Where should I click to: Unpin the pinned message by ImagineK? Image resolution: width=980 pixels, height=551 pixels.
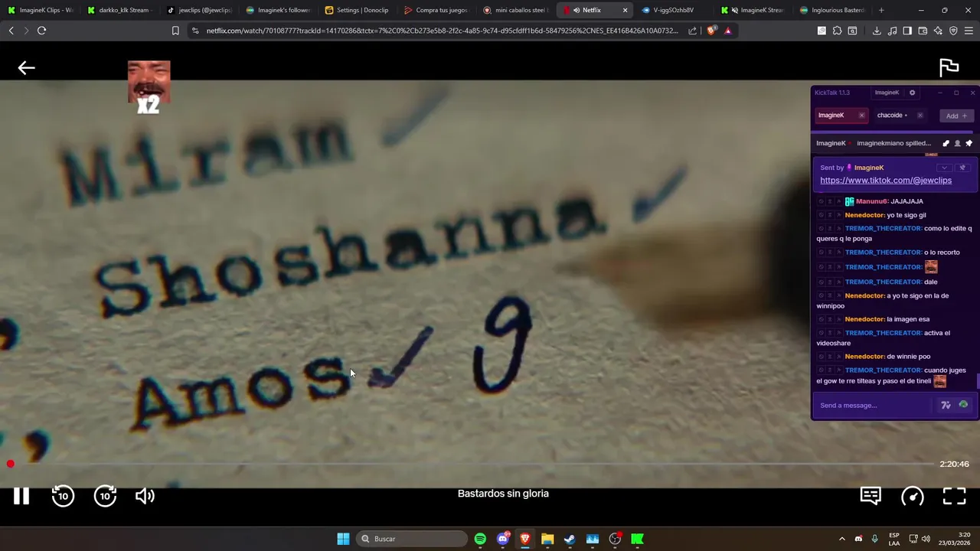click(963, 168)
